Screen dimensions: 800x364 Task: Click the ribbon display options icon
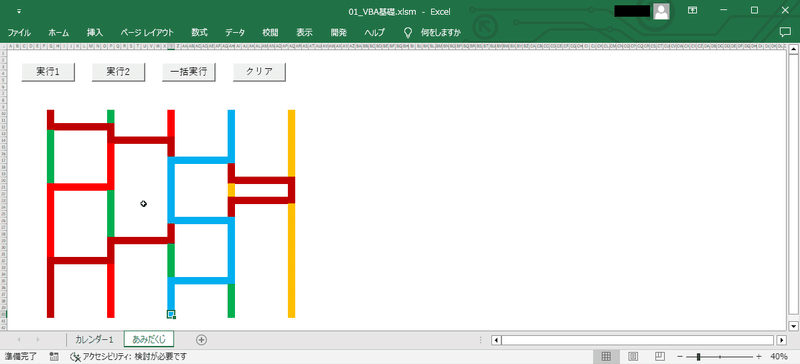coord(692,10)
